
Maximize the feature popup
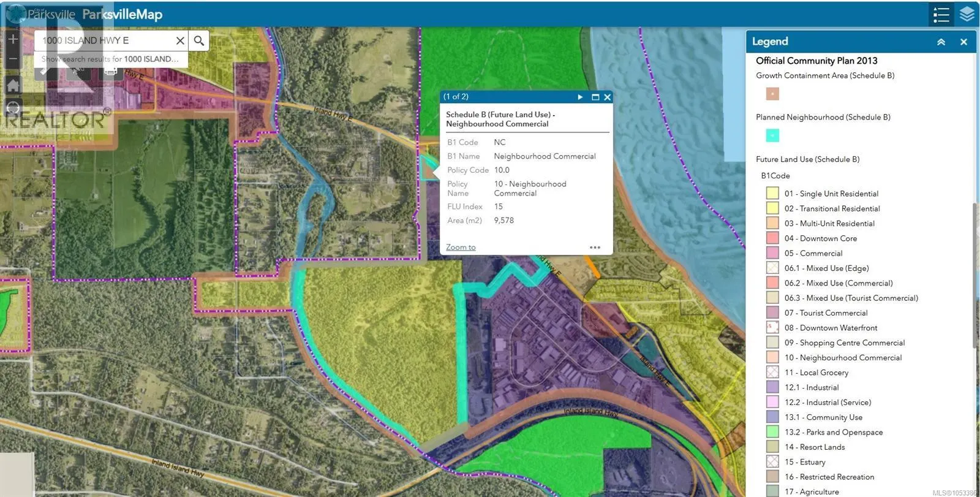[595, 97]
